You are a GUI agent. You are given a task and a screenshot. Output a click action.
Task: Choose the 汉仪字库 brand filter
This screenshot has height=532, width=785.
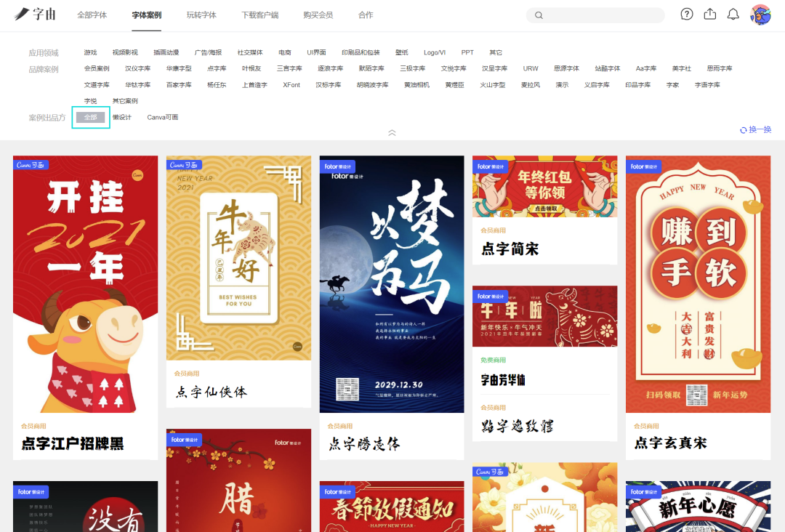point(137,68)
